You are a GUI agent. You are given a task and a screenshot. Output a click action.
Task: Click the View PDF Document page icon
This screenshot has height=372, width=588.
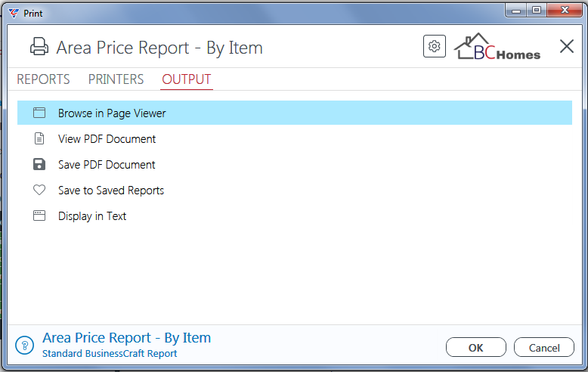(39, 138)
